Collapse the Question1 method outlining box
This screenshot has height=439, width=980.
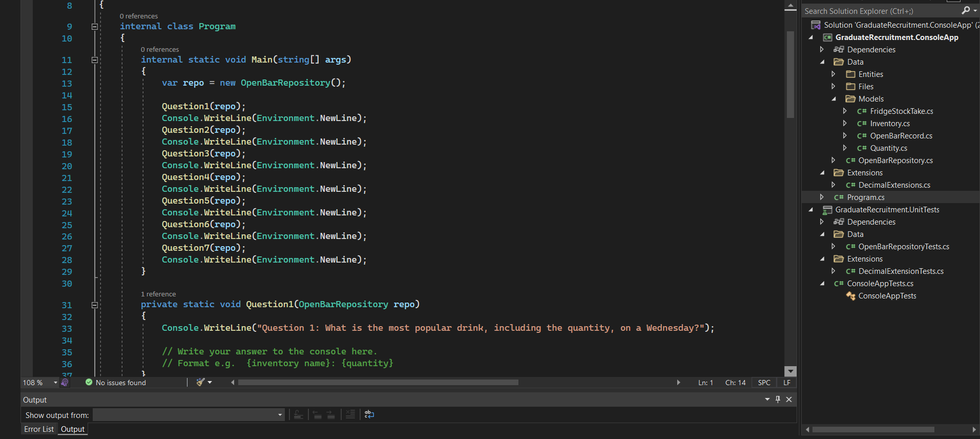tap(95, 305)
